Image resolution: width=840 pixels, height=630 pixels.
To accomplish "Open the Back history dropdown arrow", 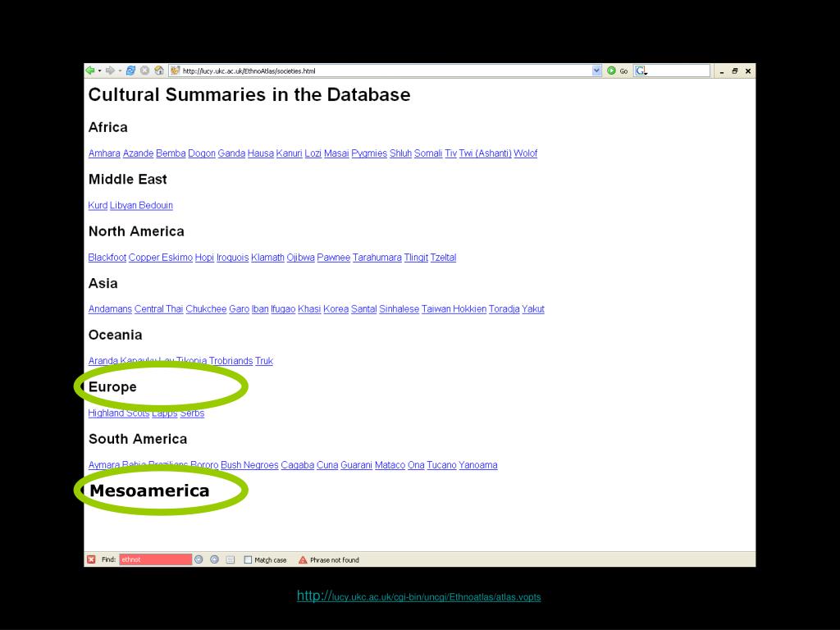I will click(99, 71).
